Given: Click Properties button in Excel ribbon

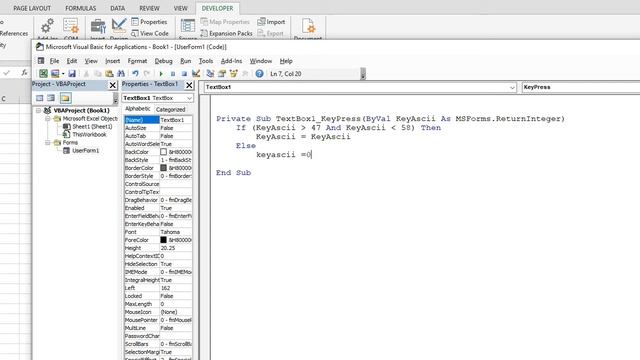Looking at the screenshot, I should pos(149,22).
